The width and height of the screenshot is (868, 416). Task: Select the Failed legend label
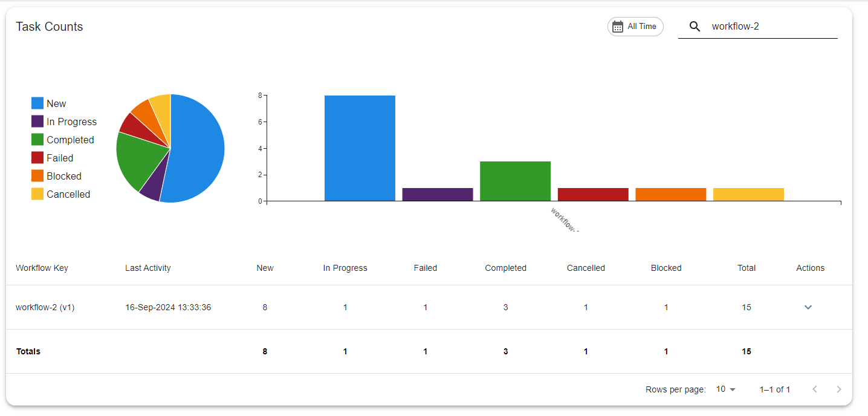(x=60, y=158)
